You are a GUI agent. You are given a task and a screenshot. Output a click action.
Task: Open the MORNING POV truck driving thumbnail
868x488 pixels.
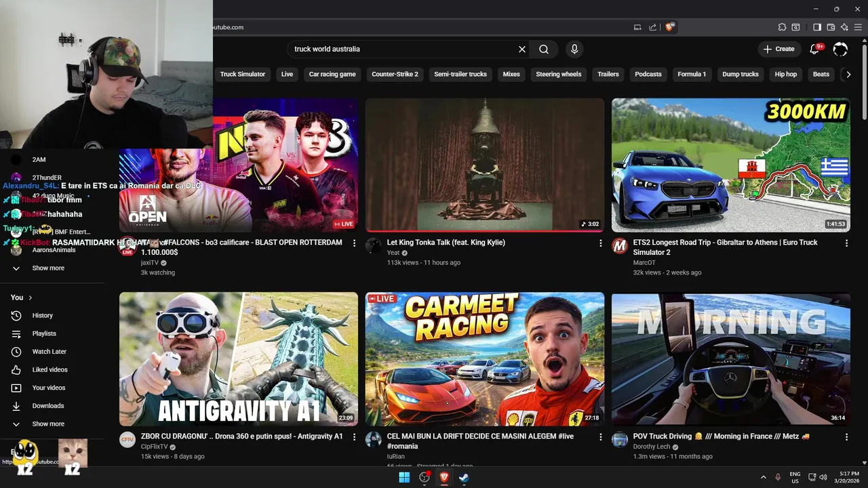coord(730,359)
